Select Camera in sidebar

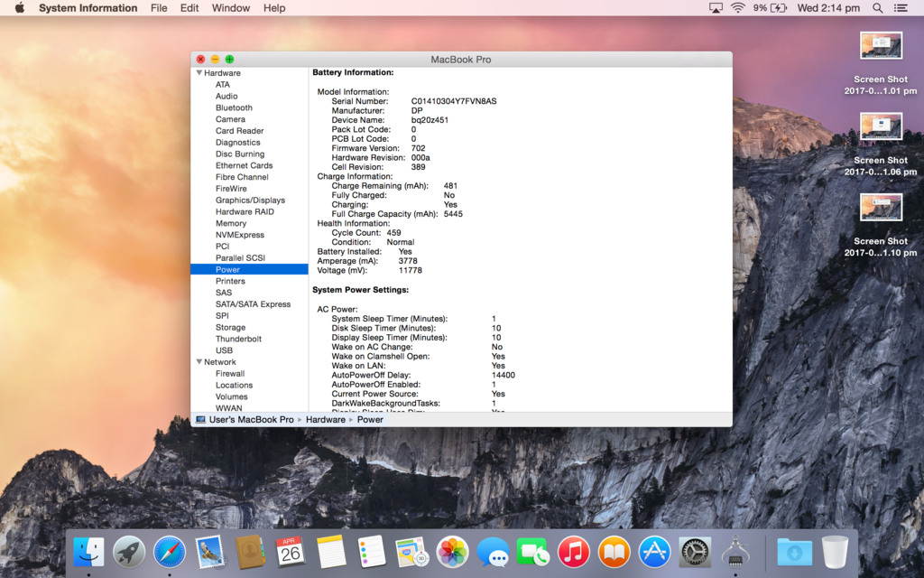(230, 119)
